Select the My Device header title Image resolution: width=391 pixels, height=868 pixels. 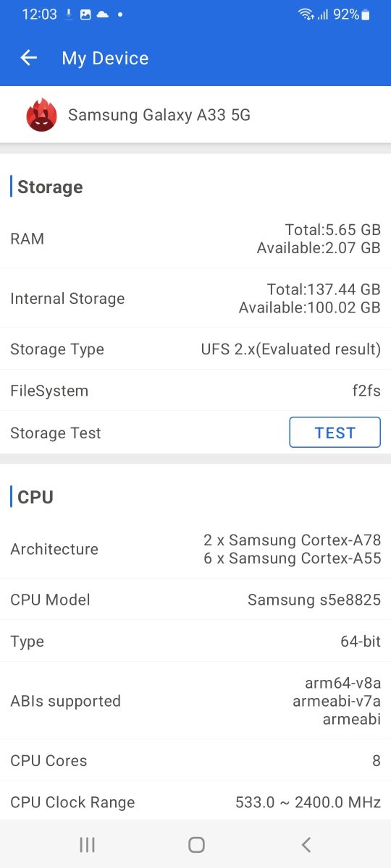105,59
